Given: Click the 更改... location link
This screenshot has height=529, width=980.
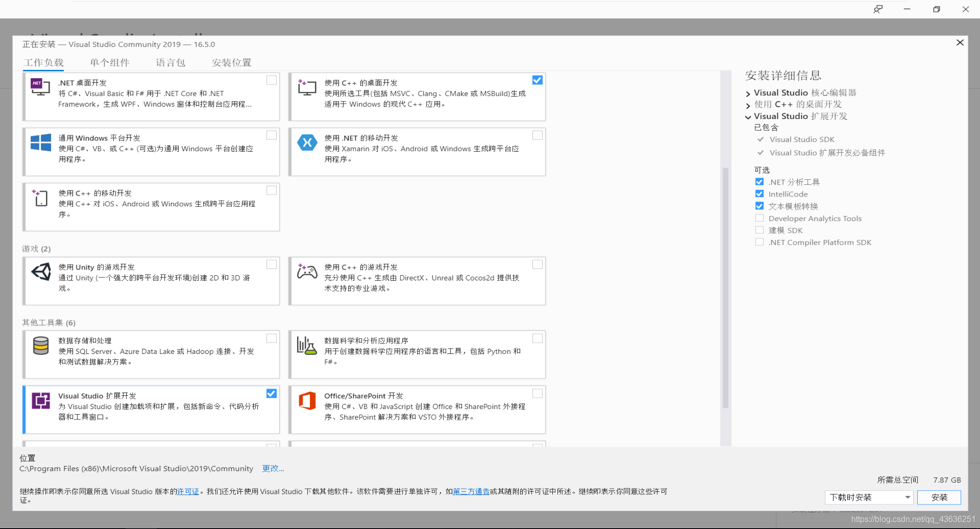Looking at the screenshot, I should coord(273,469).
